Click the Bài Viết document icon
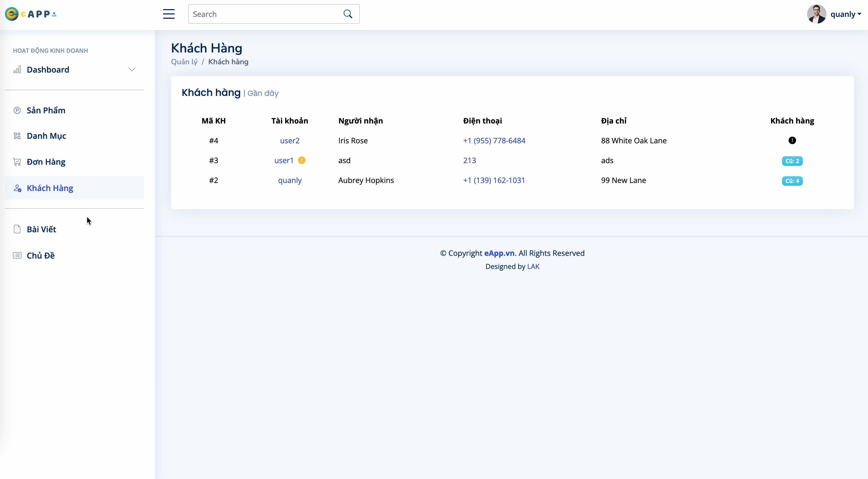 [x=17, y=229]
